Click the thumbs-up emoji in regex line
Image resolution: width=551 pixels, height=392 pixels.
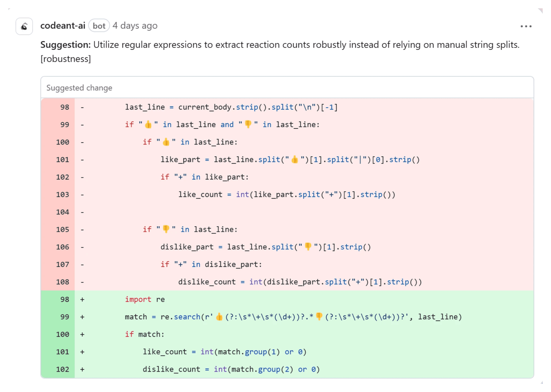pos(219,317)
